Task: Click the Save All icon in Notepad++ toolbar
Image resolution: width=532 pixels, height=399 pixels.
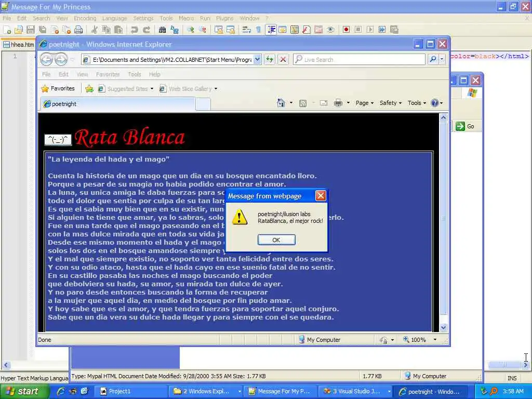Action: (43, 30)
